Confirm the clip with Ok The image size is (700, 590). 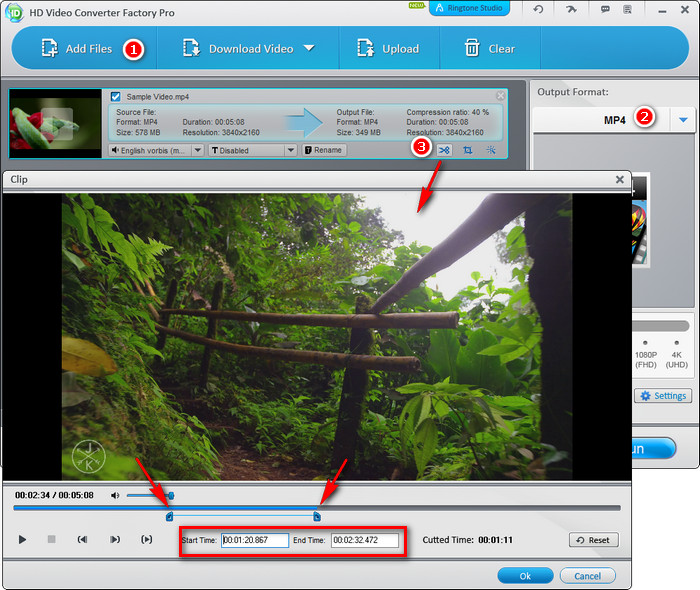[525, 576]
